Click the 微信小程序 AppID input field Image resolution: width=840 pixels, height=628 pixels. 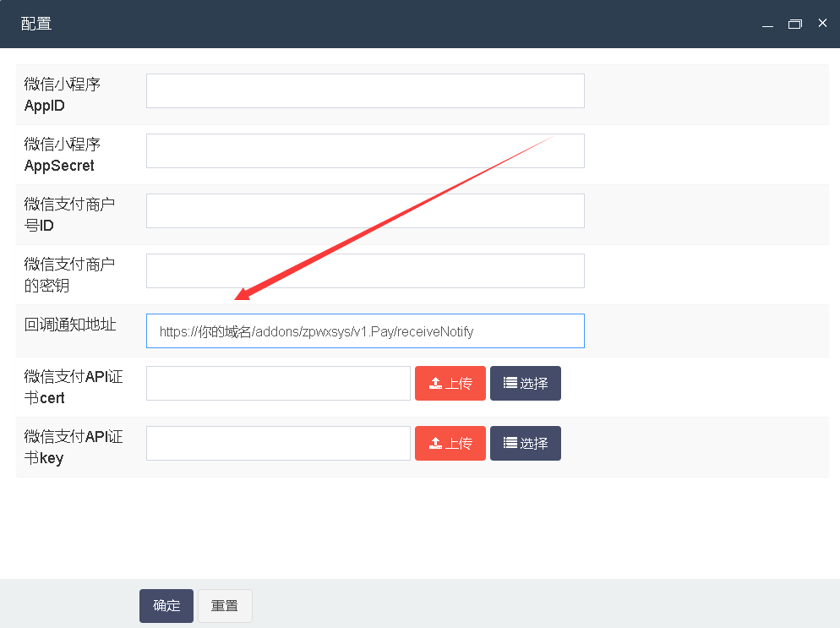pyautogui.click(x=365, y=91)
